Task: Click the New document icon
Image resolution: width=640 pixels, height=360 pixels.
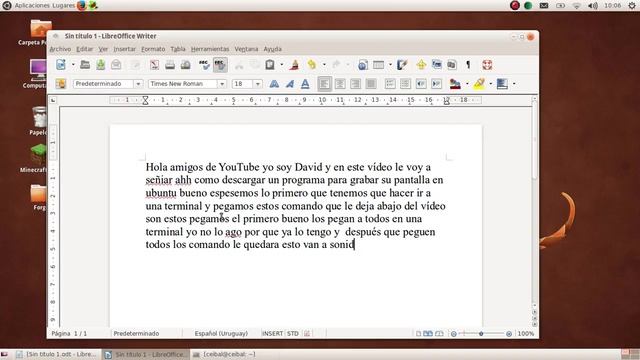Action: 61,64
